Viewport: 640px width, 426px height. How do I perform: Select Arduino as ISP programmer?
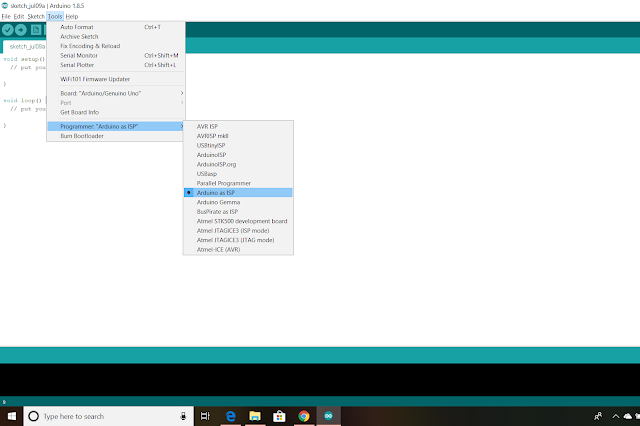238,193
